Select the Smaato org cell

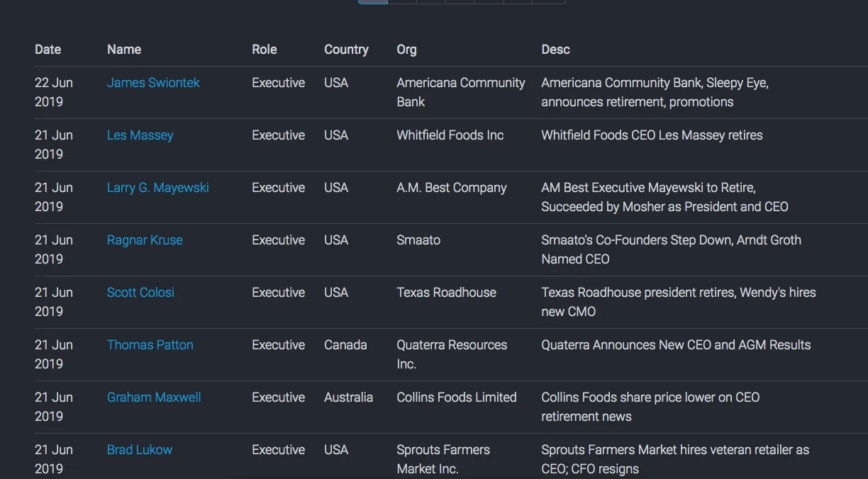(418, 240)
